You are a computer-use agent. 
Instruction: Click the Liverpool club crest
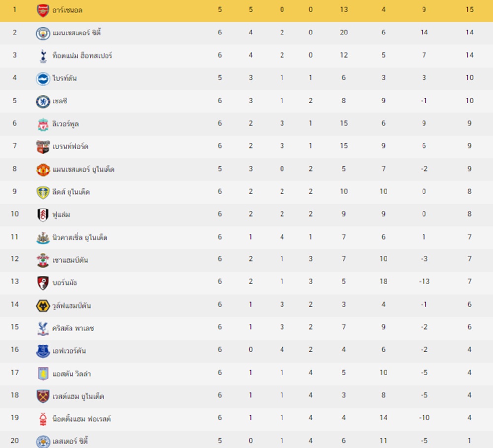pyautogui.click(x=43, y=124)
